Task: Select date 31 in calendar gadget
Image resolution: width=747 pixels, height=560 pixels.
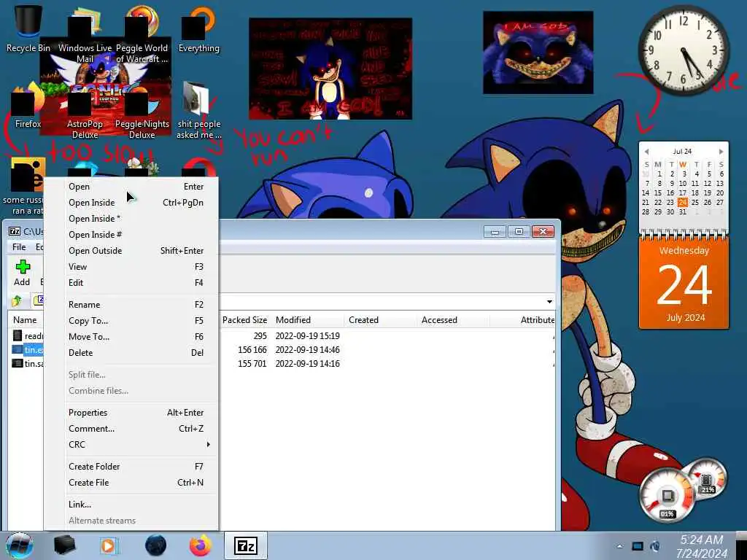Action: click(683, 212)
